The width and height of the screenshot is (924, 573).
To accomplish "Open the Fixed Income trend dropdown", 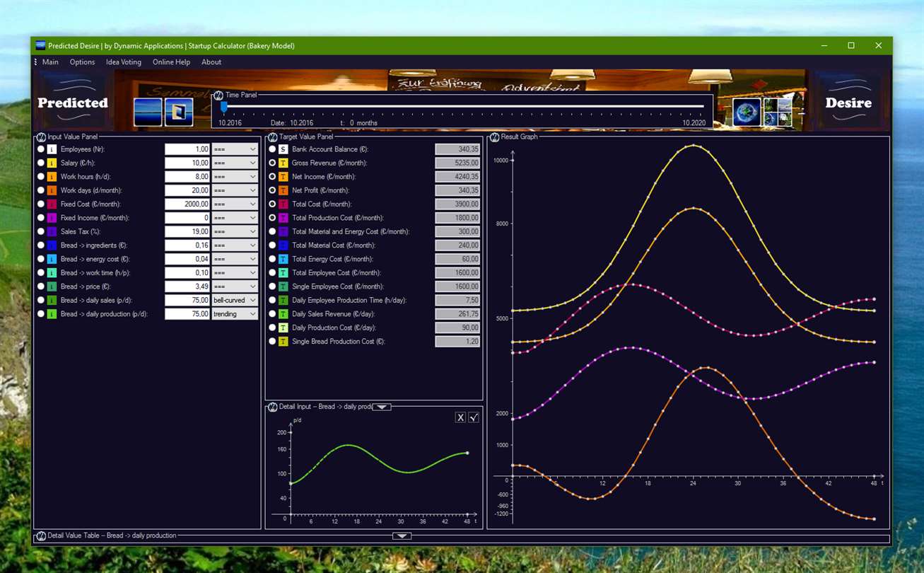I will pos(235,218).
